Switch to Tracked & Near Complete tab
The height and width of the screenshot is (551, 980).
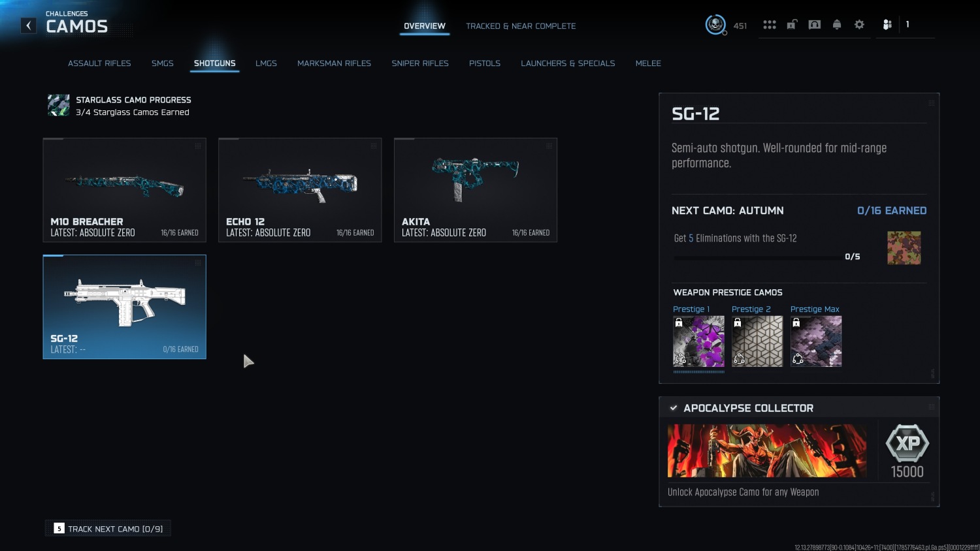click(x=521, y=26)
